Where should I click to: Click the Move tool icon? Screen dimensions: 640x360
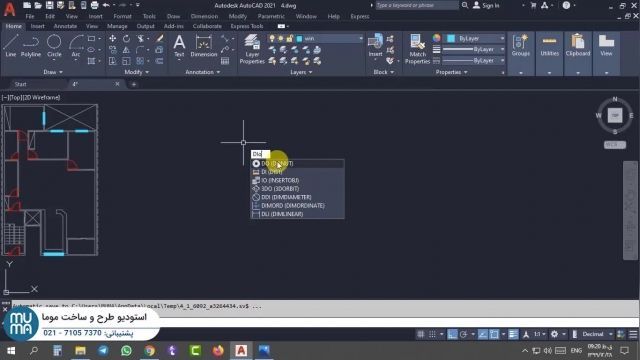coord(112,39)
